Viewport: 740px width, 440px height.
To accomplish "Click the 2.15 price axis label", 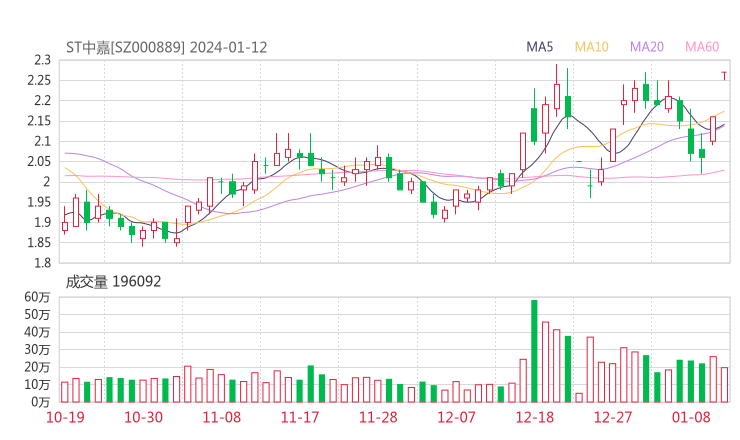I will (39, 121).
